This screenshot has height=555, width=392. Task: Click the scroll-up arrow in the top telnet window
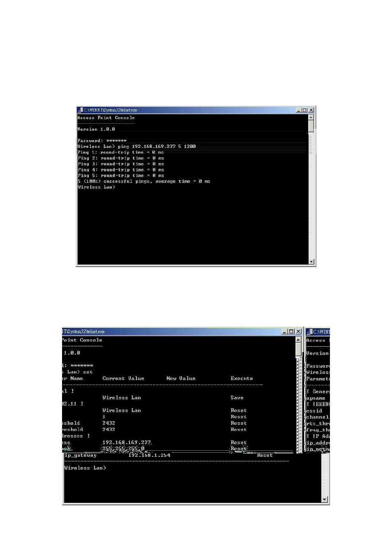click(x=311, y=117)
